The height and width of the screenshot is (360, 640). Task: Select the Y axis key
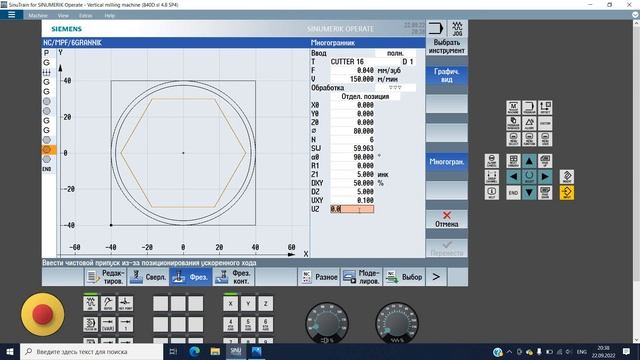click(248, 303)
